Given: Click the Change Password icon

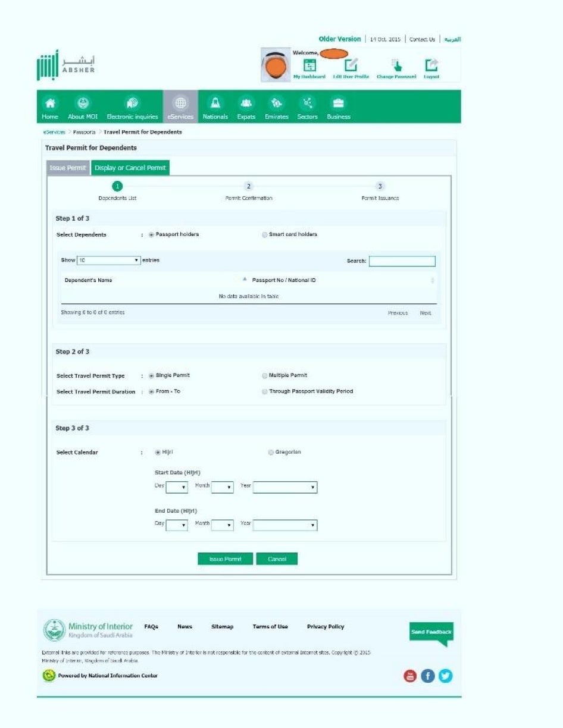Looking at the screenshot, I should pyautogui.click(x=396, y=65).
